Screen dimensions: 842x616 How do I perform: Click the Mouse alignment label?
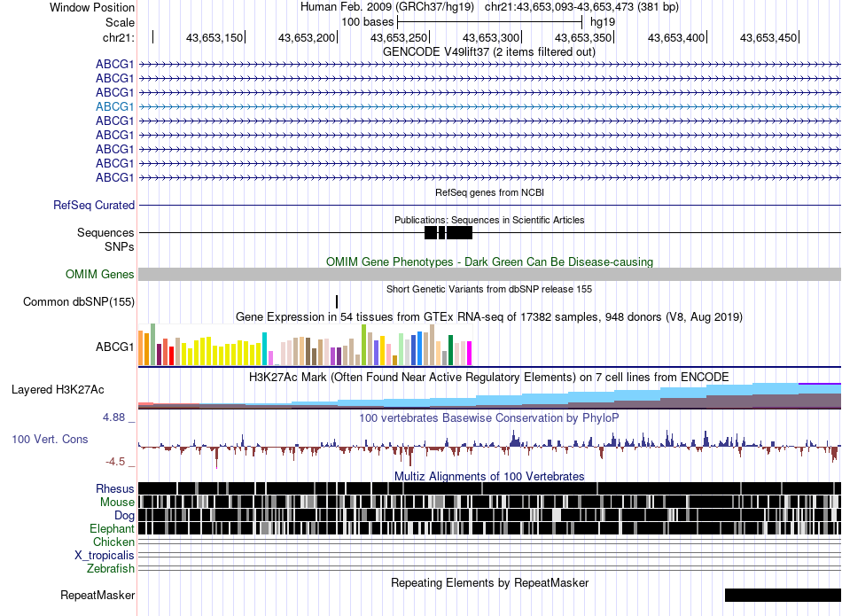click(117, 503)
